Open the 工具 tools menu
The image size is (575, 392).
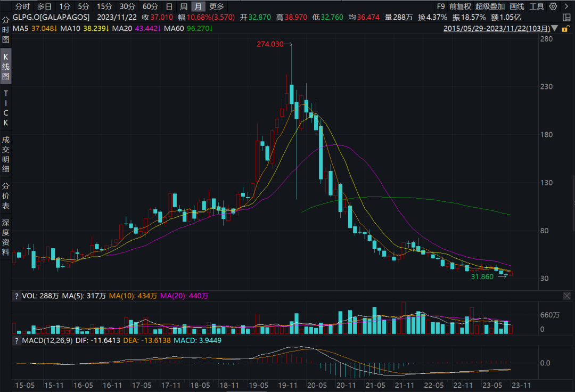coord(537,7)
